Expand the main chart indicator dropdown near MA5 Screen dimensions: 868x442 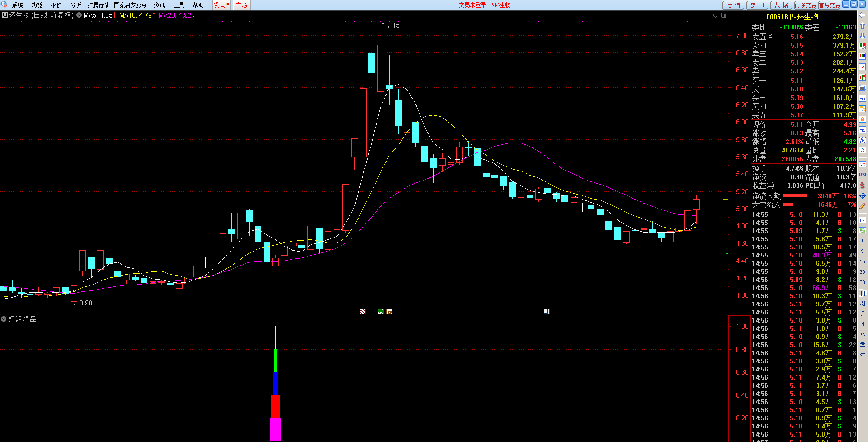(79, 15)
